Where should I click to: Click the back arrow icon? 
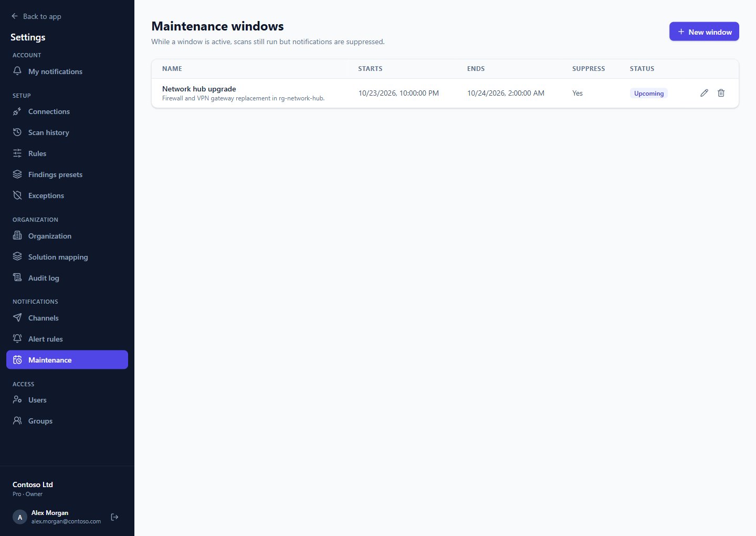tap(15, 16)
